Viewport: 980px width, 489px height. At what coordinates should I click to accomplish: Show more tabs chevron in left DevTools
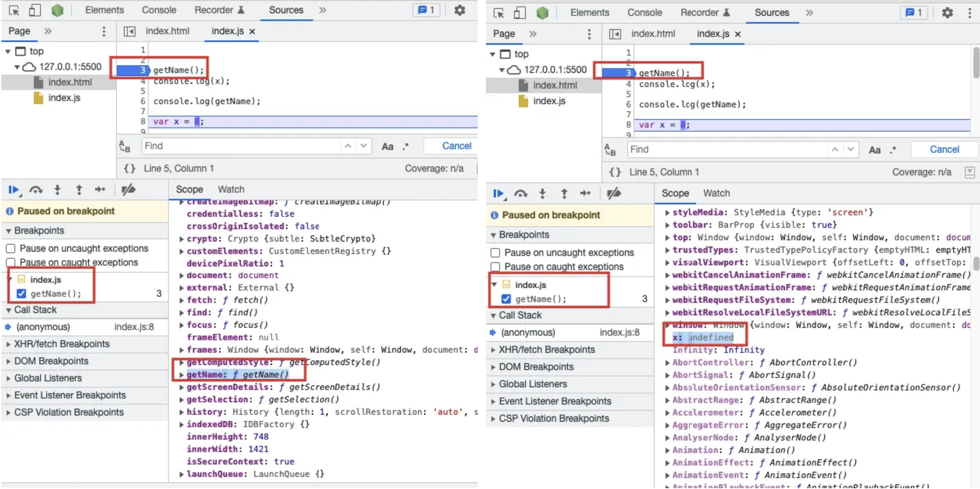pyautogui.click(x=322, y=10)
